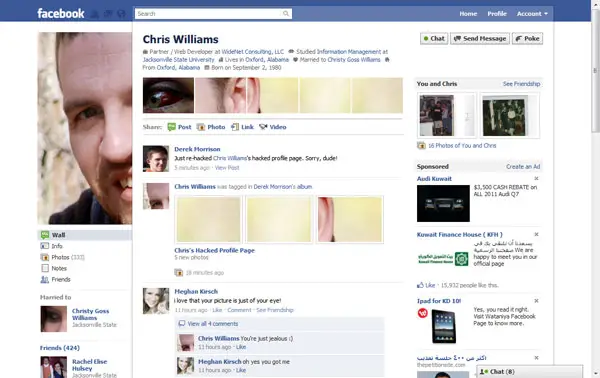600x378 pixels.
Task: Open the See Friendship link
Action: click(x=521, y=84)
